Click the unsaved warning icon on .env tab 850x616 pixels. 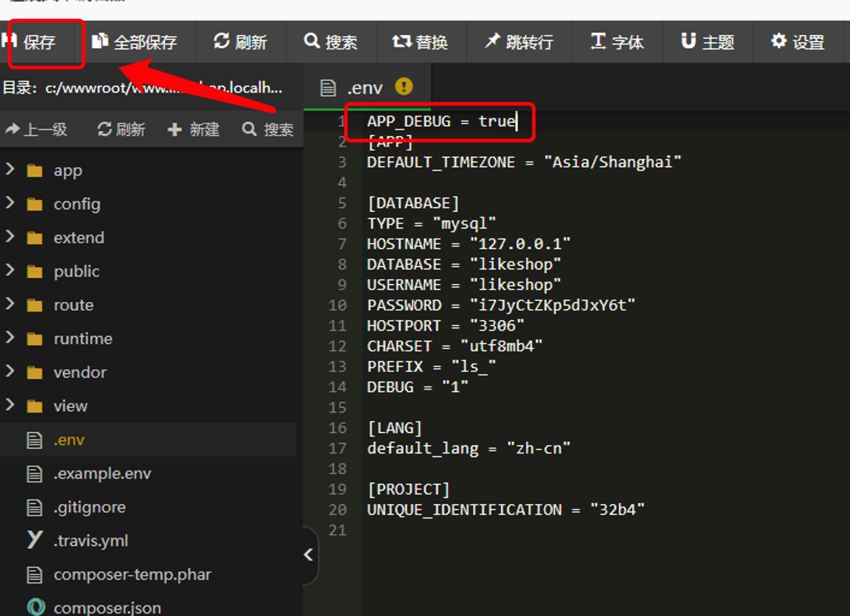click(x=404, y=87)
